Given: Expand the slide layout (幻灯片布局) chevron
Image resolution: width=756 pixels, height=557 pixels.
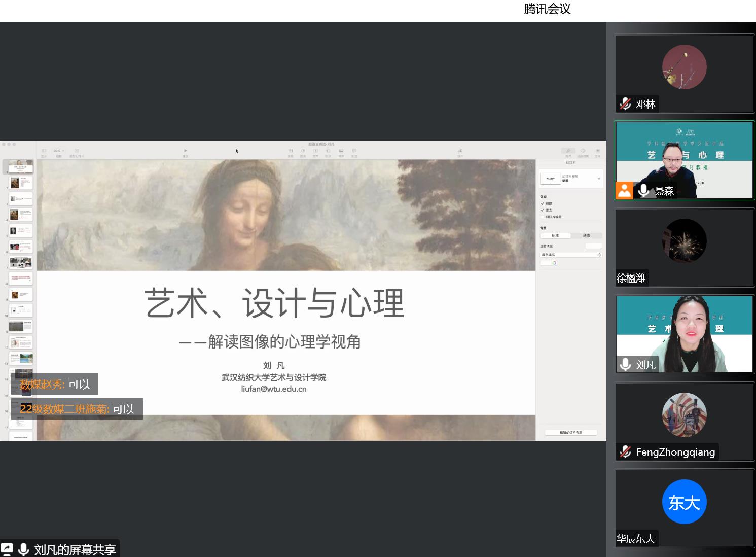Looking at the screenshot, I should [x=599, y=179].
